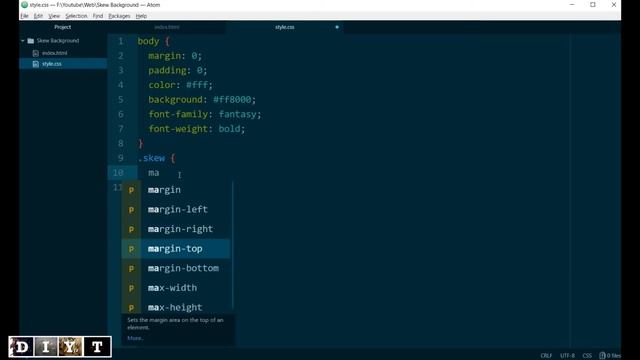640x360 pixels.
Task: Click the typed 'ma' text on line 10
Action: [x=154, y=173]
